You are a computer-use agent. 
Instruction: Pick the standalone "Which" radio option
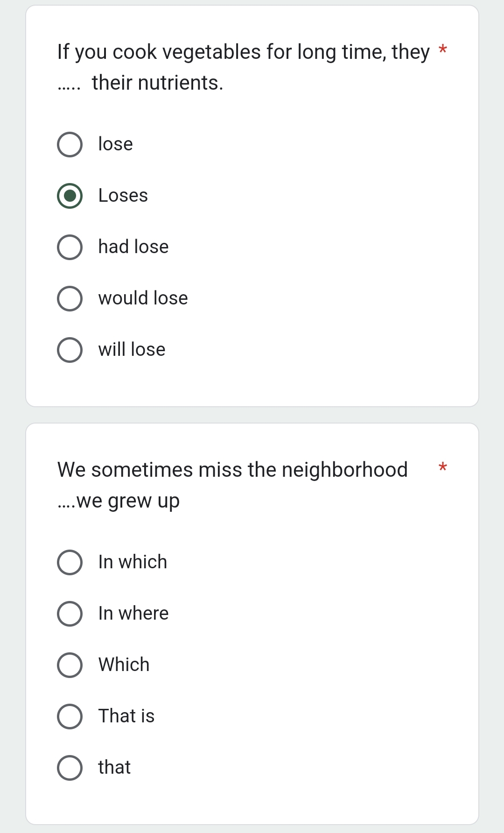point(70,665)
